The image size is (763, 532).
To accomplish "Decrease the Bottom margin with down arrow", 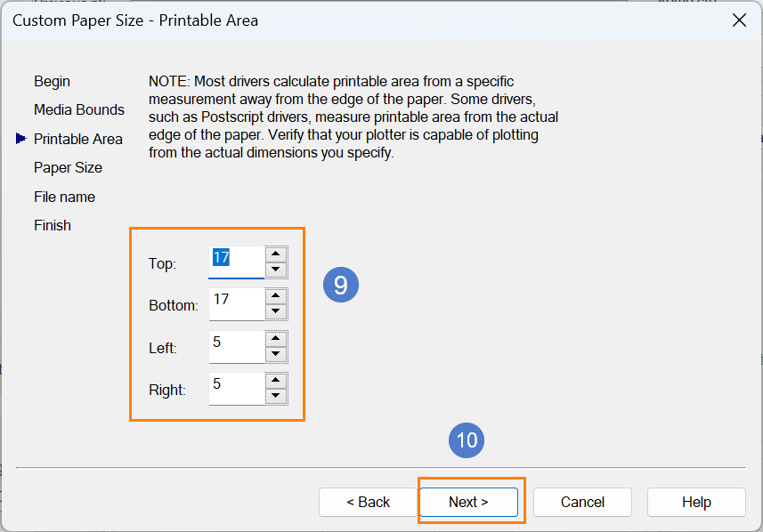I will click(x=276, y=311).
